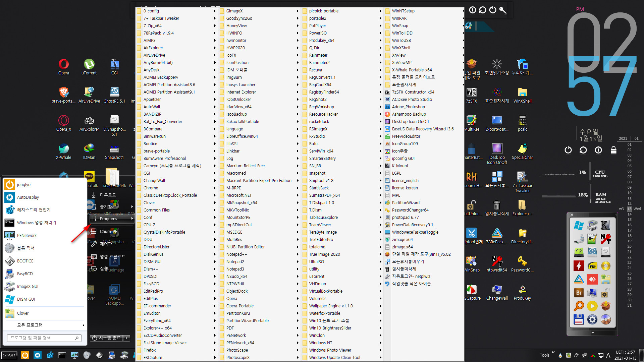Open the Programs submenu entry
644x362 pixels.
point(112,219)
